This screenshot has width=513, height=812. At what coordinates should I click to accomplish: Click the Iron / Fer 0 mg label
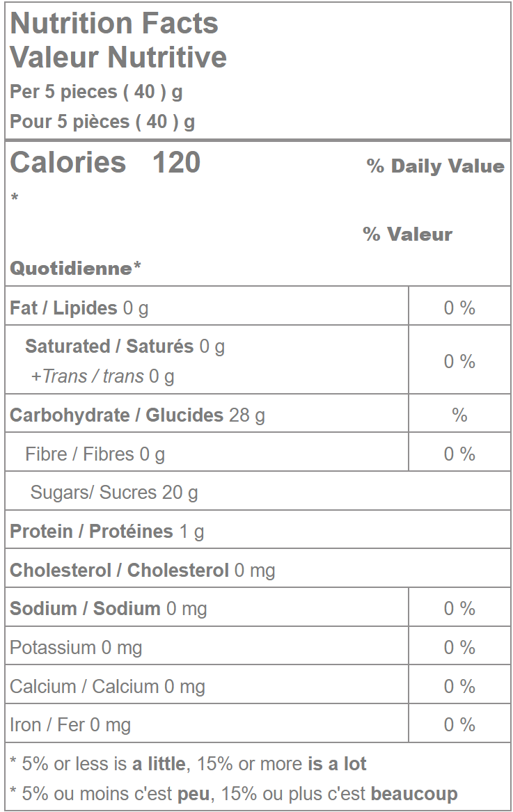70,725
